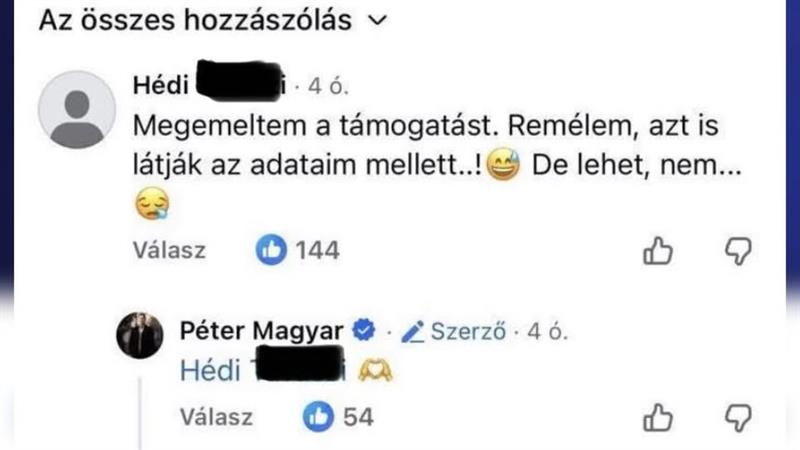Expand the "Az összes hozzászólás" sorting dropdown
The image size is (800, 450).
pos(376,21)
